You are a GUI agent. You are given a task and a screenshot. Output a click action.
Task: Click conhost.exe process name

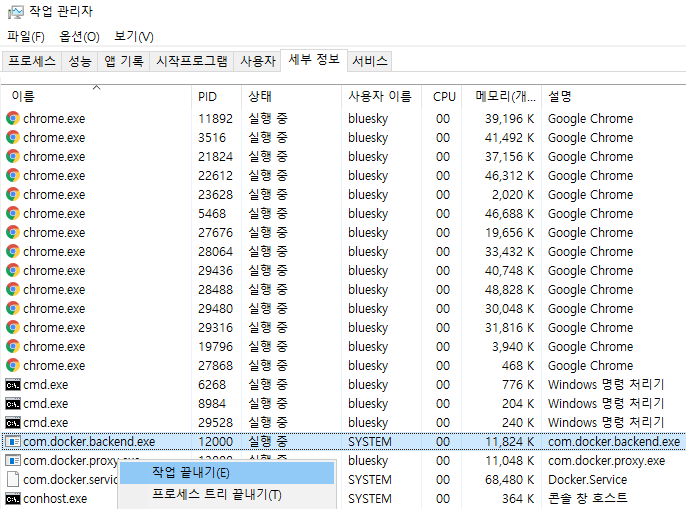pos(55,498)
